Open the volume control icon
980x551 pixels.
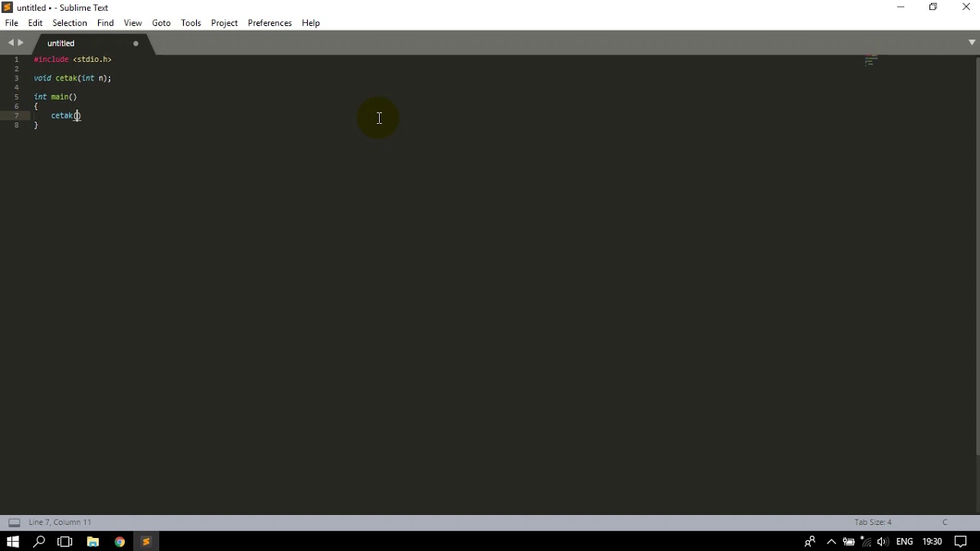[883, 542]
